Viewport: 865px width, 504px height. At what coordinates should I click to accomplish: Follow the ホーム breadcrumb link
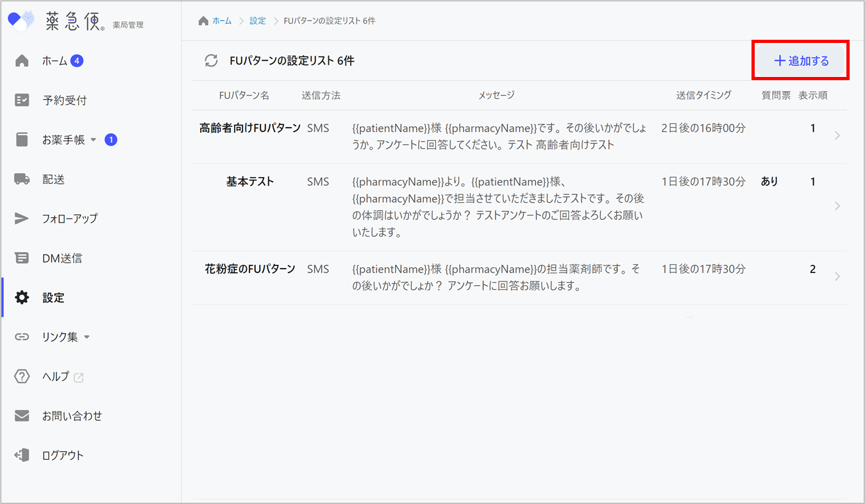point(222,21)
